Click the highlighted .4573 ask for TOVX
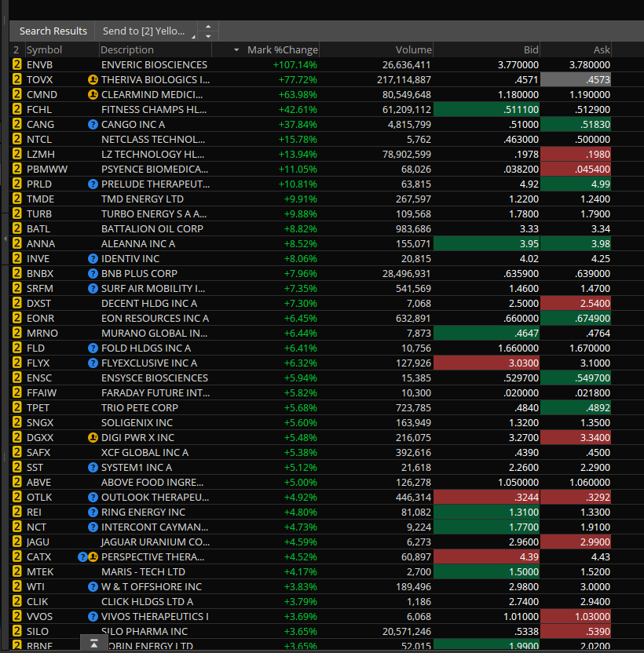 [x=576, y=79]
